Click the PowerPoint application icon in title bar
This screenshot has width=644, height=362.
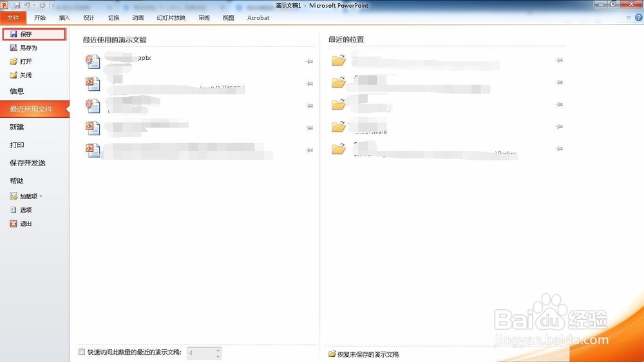coord(5,5)
